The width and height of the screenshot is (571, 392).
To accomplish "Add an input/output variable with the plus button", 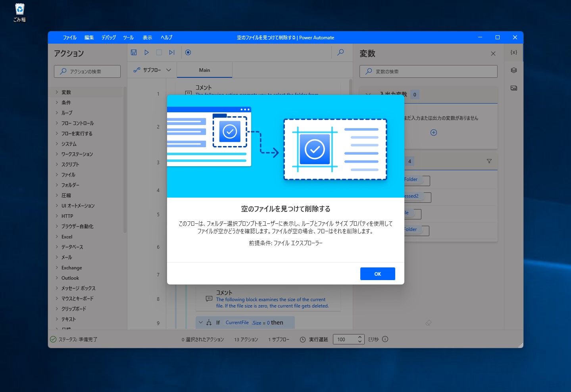I will 434,133.
